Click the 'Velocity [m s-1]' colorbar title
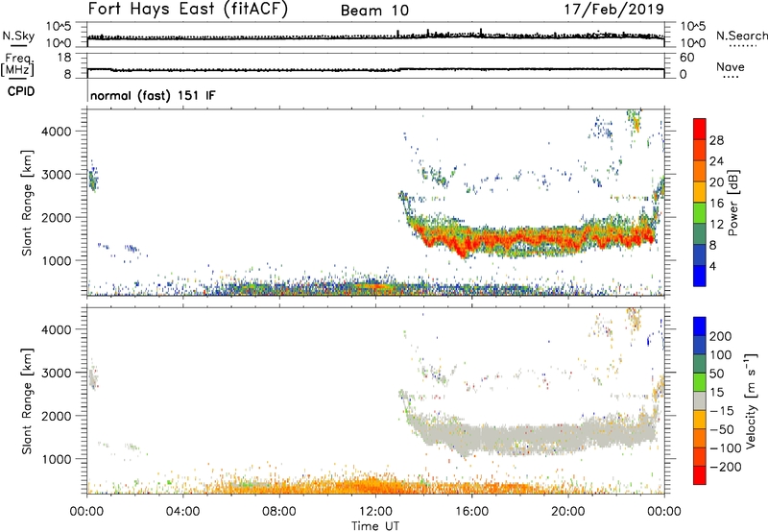This screenshot has height=532, width=768. click(x=752, y=400)
